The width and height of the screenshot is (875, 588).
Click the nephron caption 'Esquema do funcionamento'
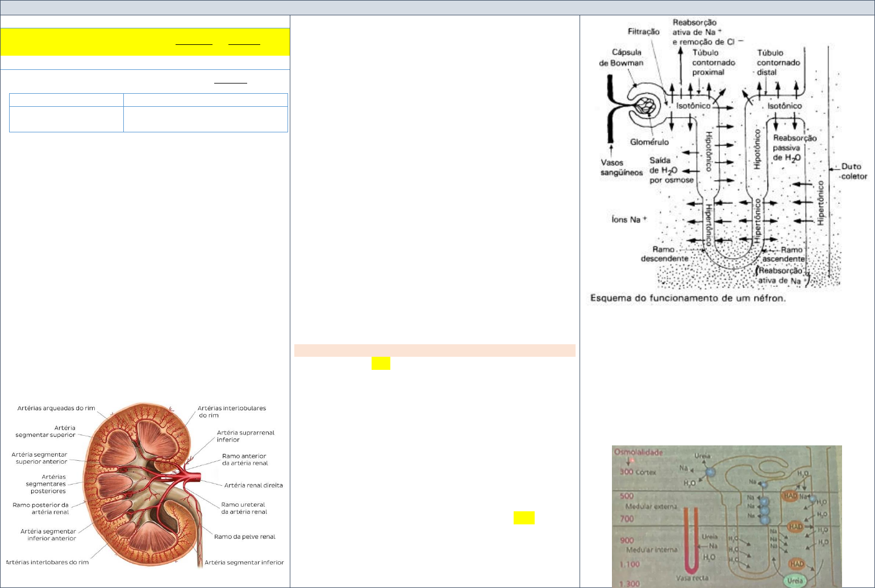[x=688, y=298]
